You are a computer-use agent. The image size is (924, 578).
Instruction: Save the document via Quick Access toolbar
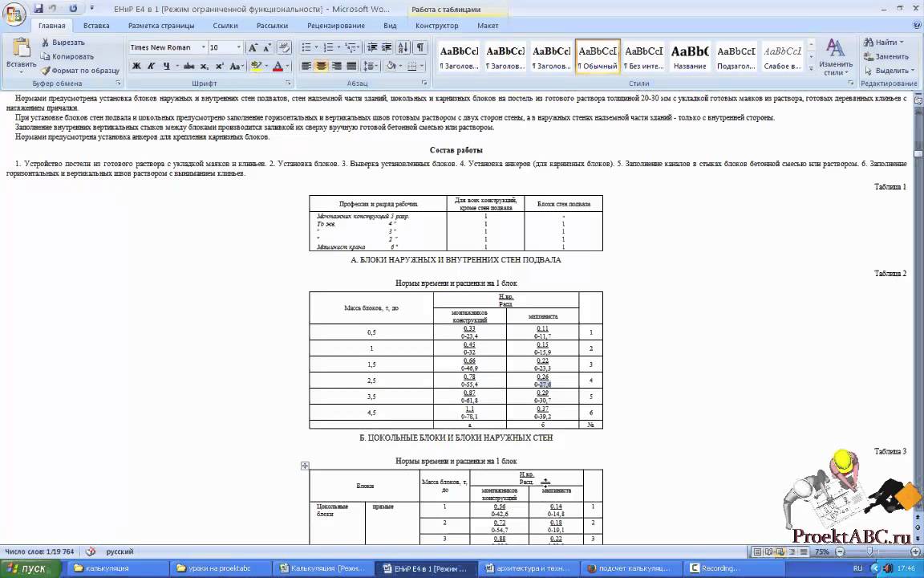38,8
